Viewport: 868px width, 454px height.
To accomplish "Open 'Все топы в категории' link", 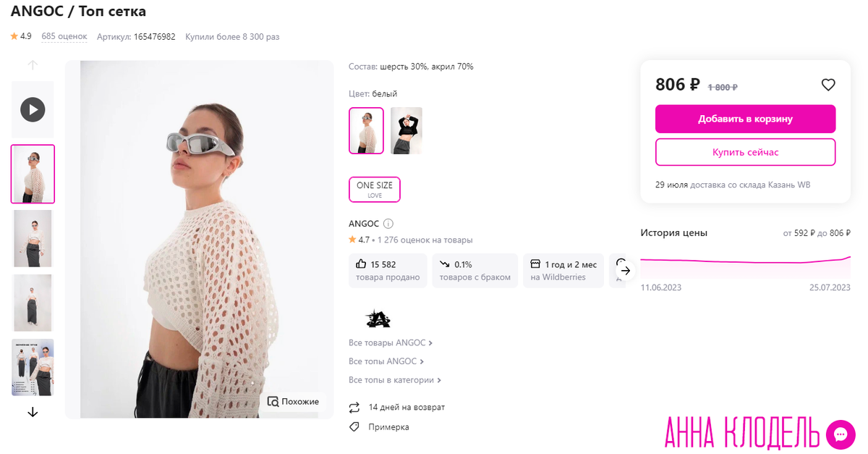I will 395,380.
